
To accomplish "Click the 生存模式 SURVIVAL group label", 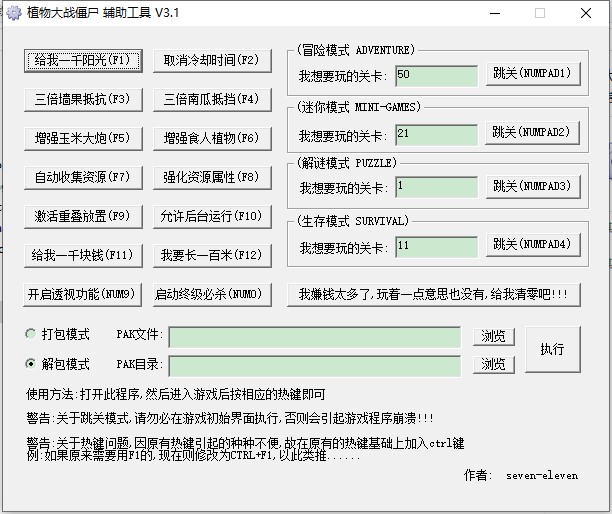I will (x=352, y=221).
